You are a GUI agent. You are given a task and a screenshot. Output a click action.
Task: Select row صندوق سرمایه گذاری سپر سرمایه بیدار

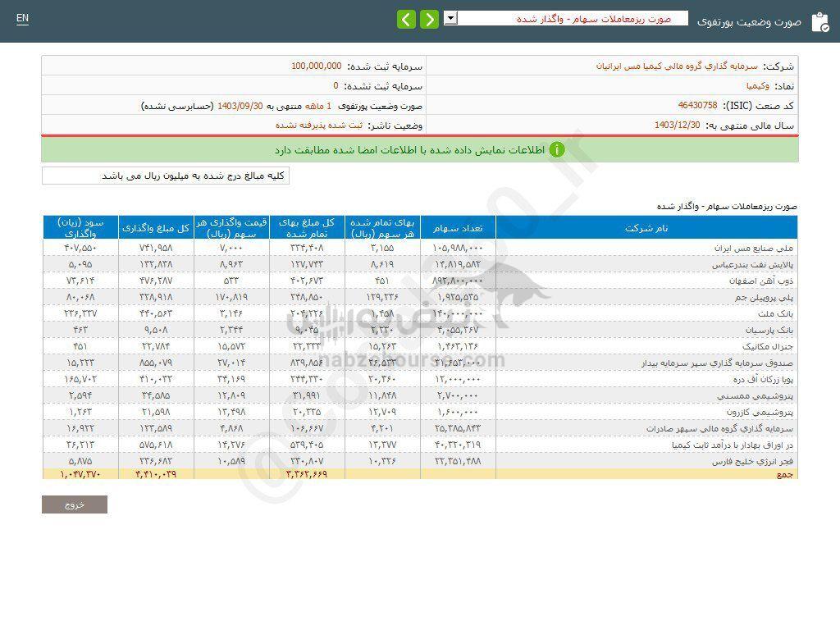pos(420,363)
